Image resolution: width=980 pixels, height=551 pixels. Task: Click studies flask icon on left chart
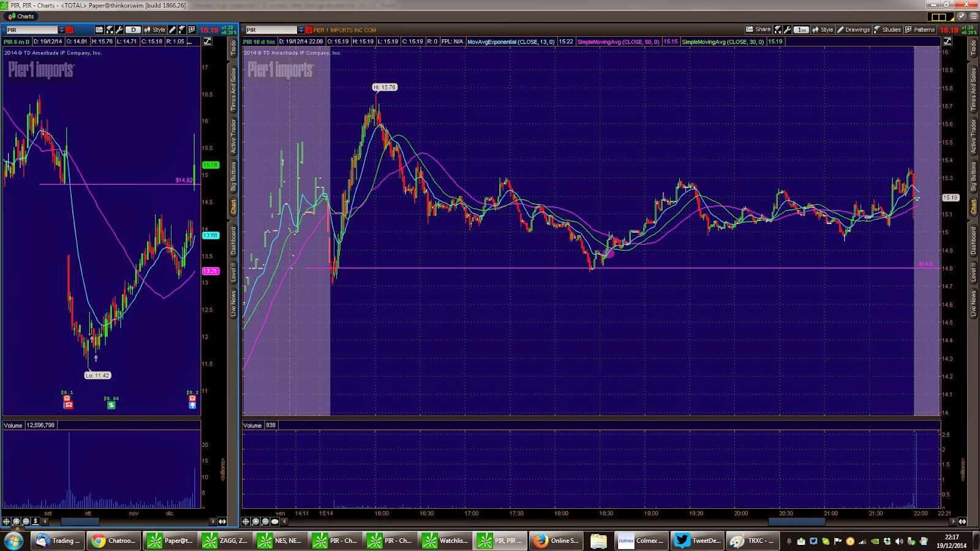182,29
